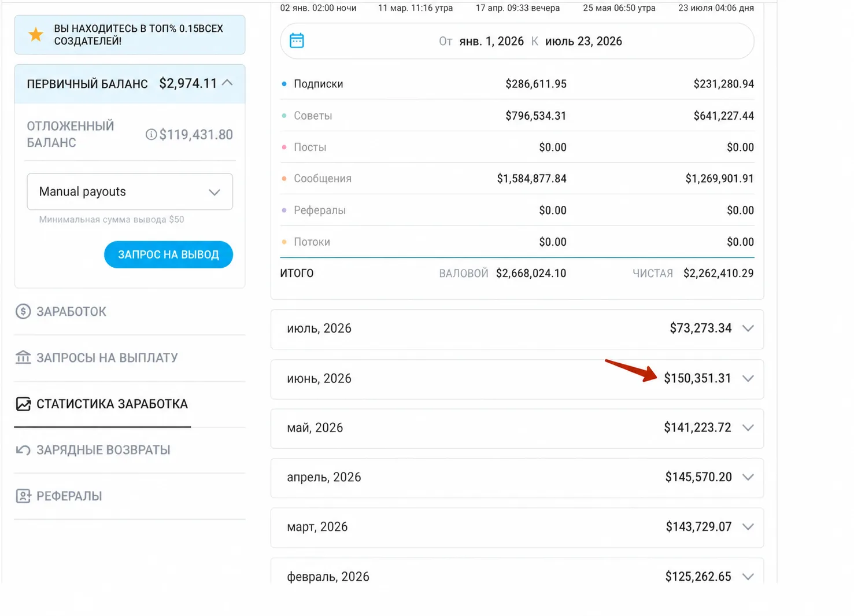Expand the июнь, 2026 earnings row
The height and width of the screenshot is (616, 854).
(517, 379)
